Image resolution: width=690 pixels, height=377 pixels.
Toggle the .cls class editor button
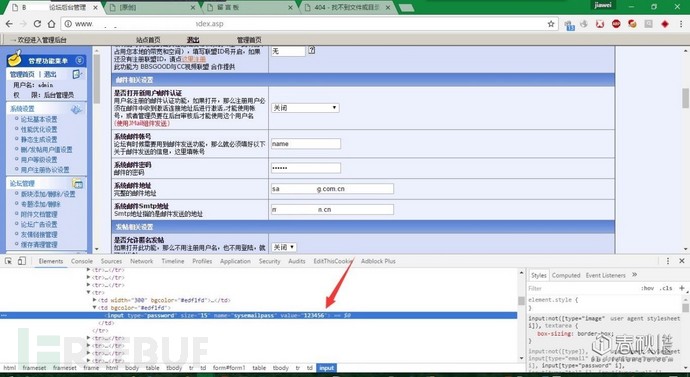(x=666, y=288)
